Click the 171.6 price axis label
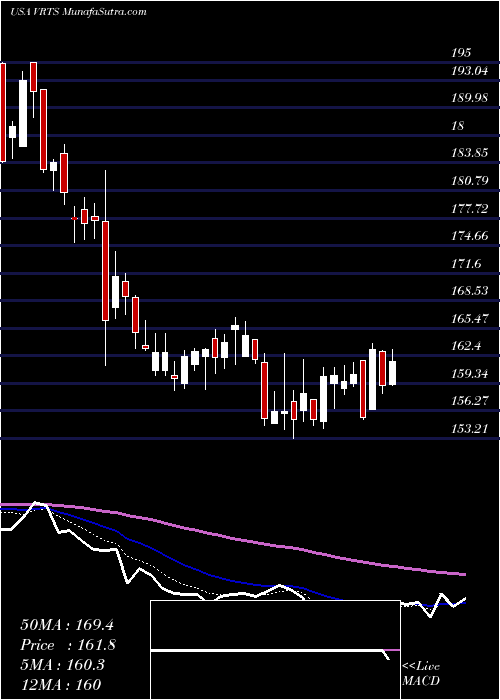Screen dimensions: 500x700 pos(466,264)
